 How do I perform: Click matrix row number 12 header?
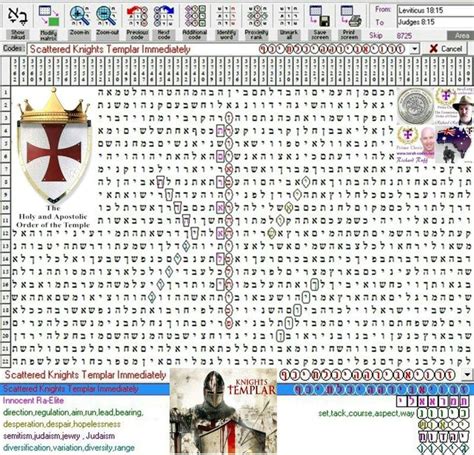(x=5, y=233)
